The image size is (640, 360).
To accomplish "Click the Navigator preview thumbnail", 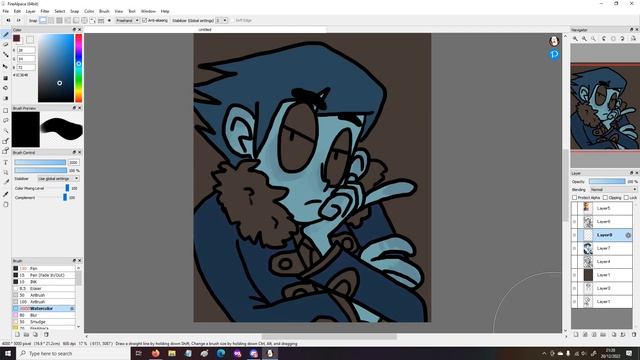I will point(605,106).
